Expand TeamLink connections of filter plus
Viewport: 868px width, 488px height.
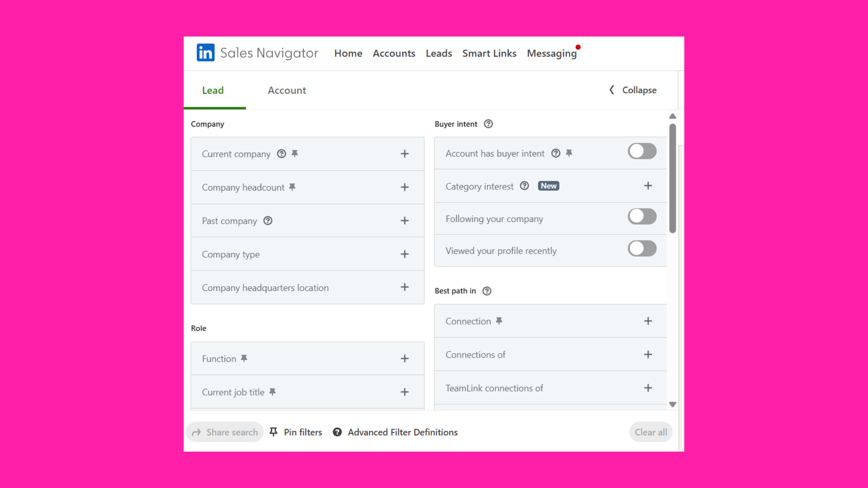click(648, 388)
